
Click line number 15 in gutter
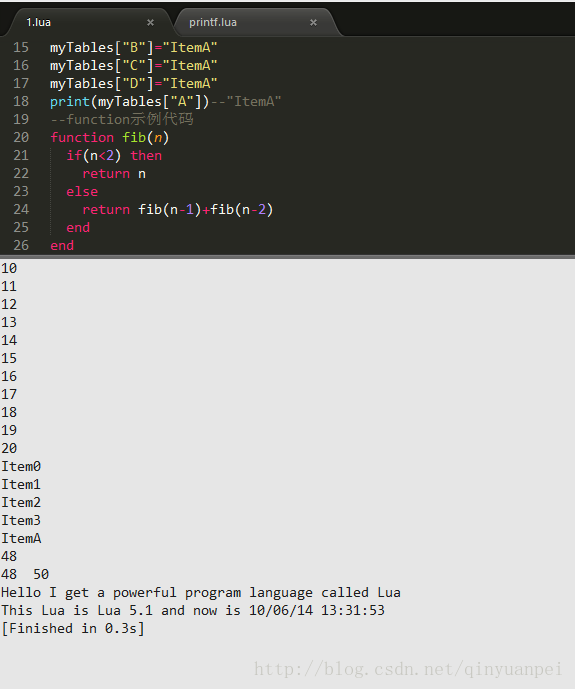pyautogui.click(x=21, y=47)
